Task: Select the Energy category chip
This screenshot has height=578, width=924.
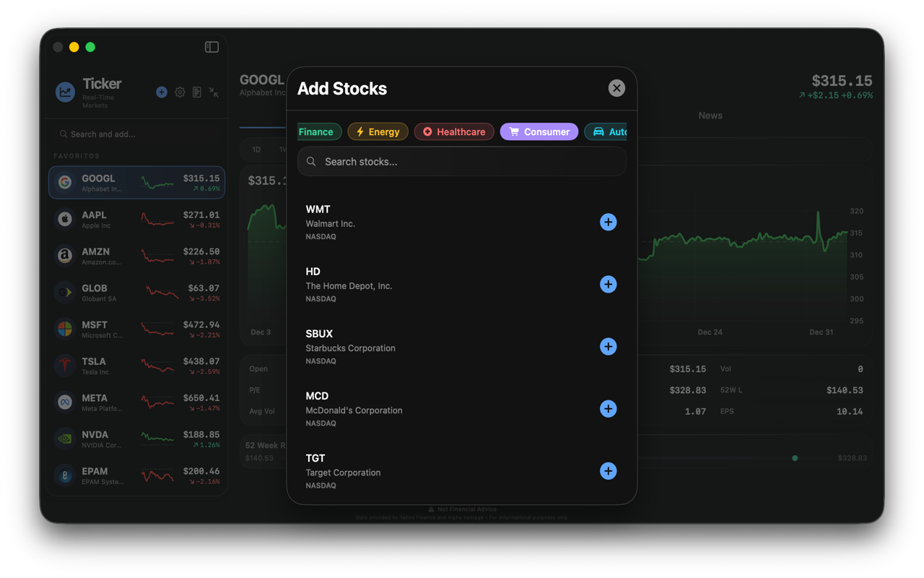Action: pyautogui.click(x=378, y=131)
